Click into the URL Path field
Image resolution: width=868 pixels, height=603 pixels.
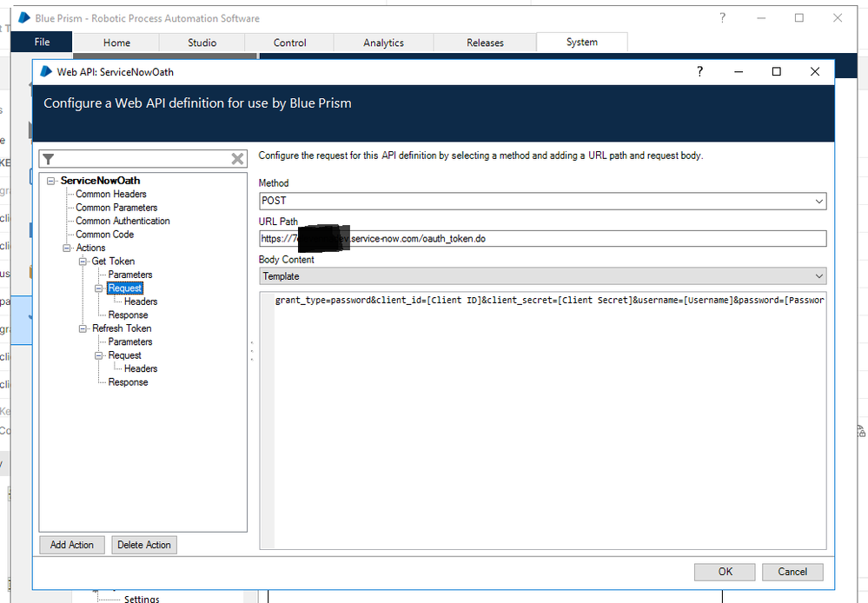(542, 239)
